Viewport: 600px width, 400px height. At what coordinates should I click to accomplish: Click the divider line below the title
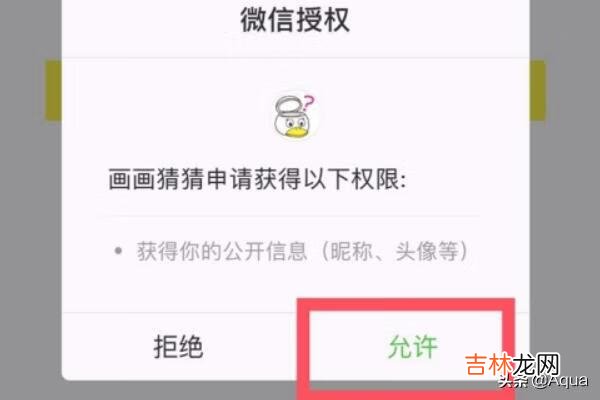295,58
